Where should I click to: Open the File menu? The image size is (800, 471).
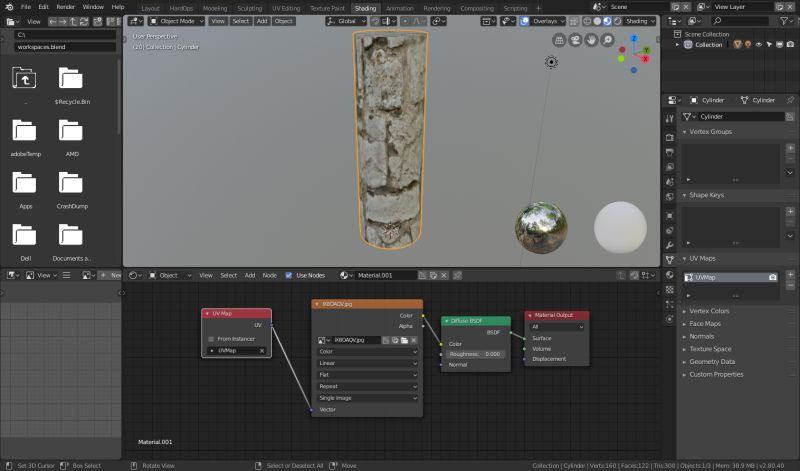(26, 7)
